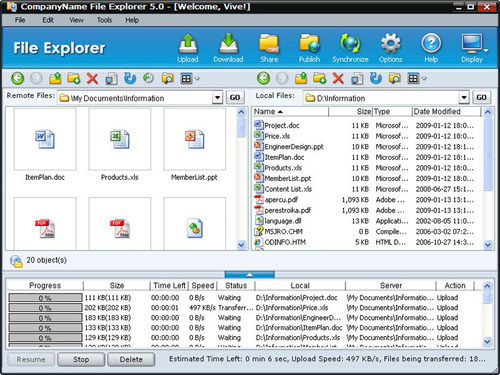Select ItemPlan.doc thumbnail in Remote Files
The width and height of the screenshot is (500, 375).
(x=45, y=140)
